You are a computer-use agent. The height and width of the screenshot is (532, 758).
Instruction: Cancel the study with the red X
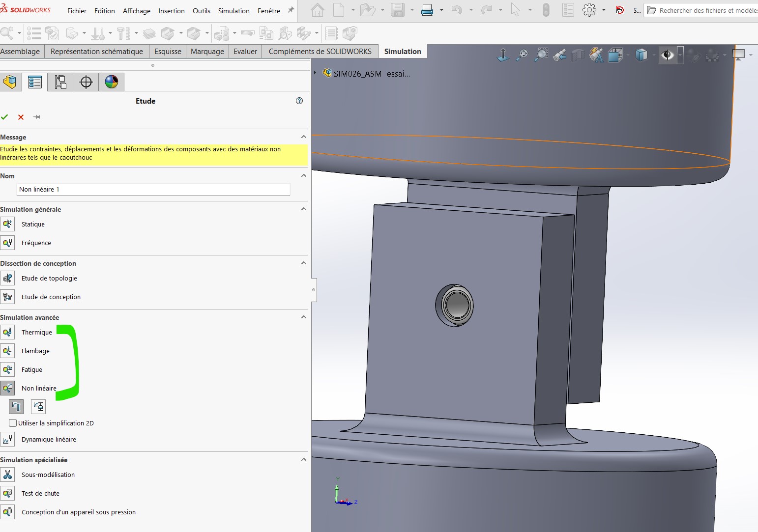tap(21, 117)
